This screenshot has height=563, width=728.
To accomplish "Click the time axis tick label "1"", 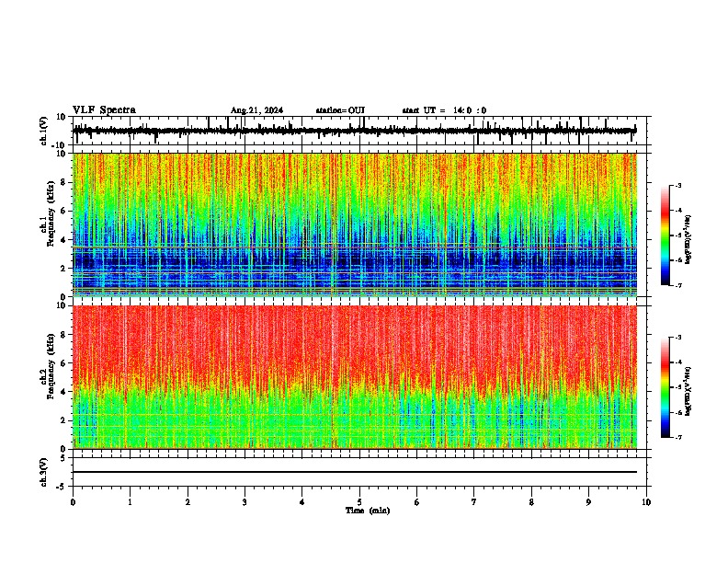I will tap(130, 502).
